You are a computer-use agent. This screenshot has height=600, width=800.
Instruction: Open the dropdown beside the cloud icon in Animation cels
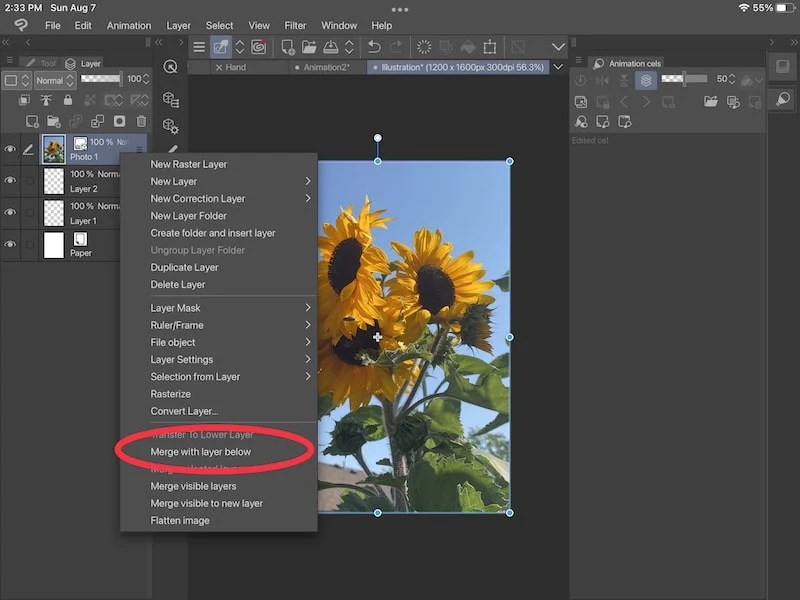point(757,78)
